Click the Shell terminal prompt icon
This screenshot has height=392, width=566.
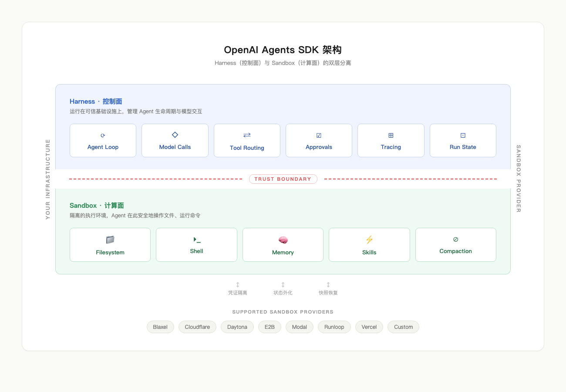point(197,240)
